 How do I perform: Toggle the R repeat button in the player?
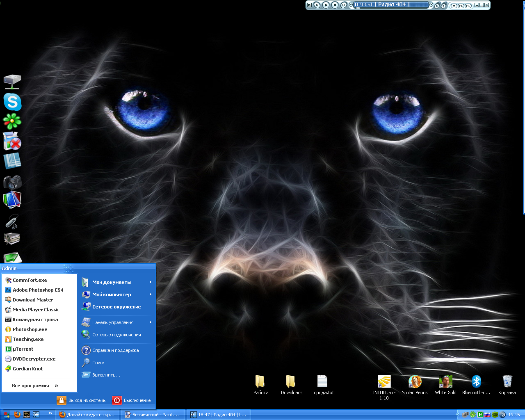tap(437, 6)
